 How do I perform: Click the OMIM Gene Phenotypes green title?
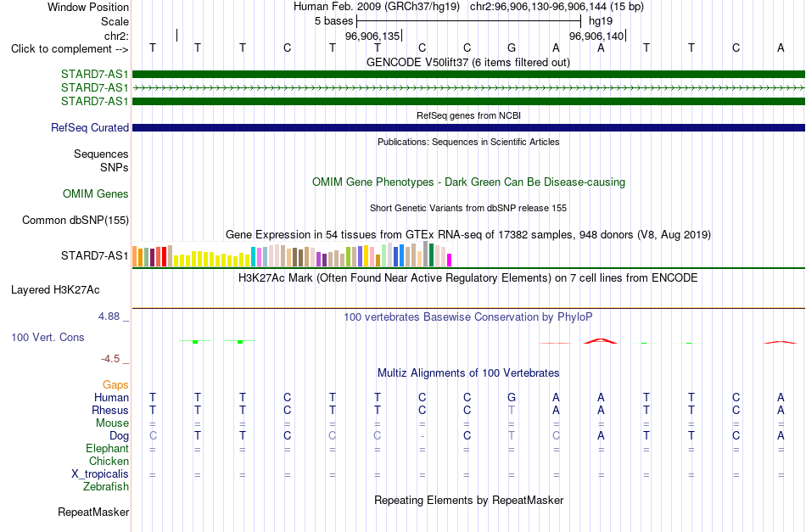pyautogui.click(x=468, y=182)
